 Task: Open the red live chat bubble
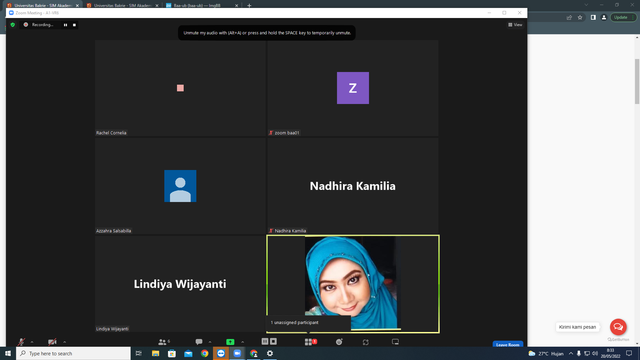click(x=618, y=327)
